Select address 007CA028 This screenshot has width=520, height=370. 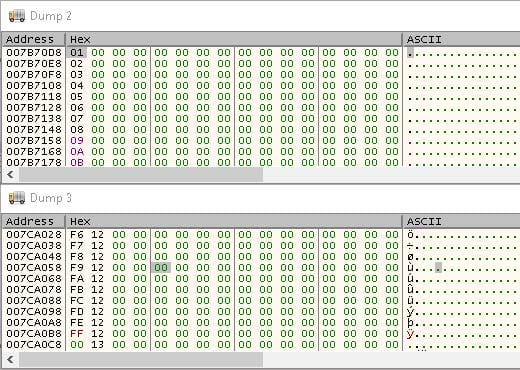coord(34,235)
